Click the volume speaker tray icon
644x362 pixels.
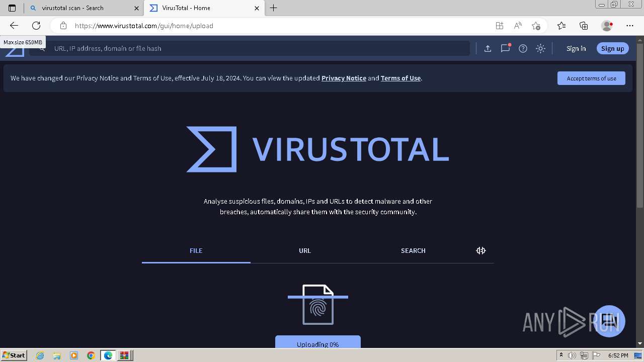[572, 355]
